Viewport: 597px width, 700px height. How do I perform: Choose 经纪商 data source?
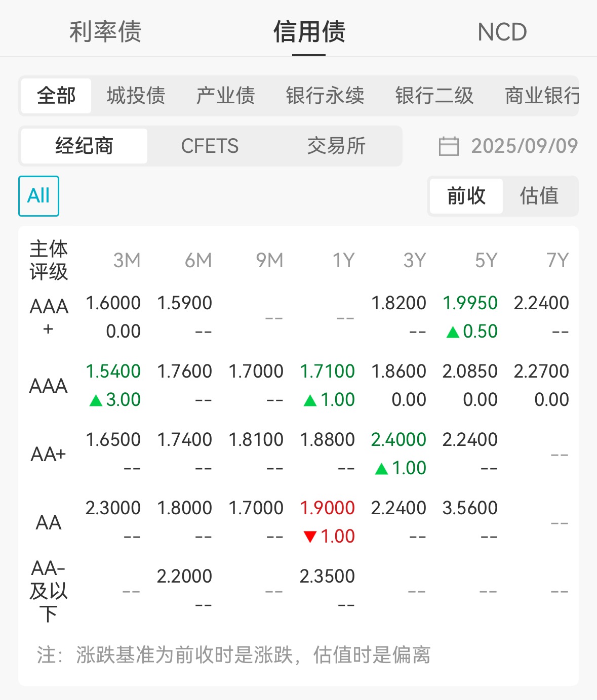click(84, 146)
